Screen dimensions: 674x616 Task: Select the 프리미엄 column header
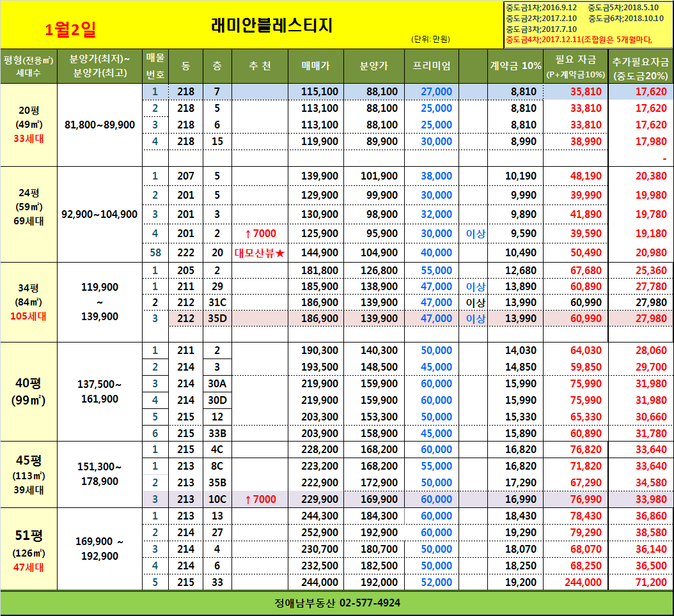point(432,66)
